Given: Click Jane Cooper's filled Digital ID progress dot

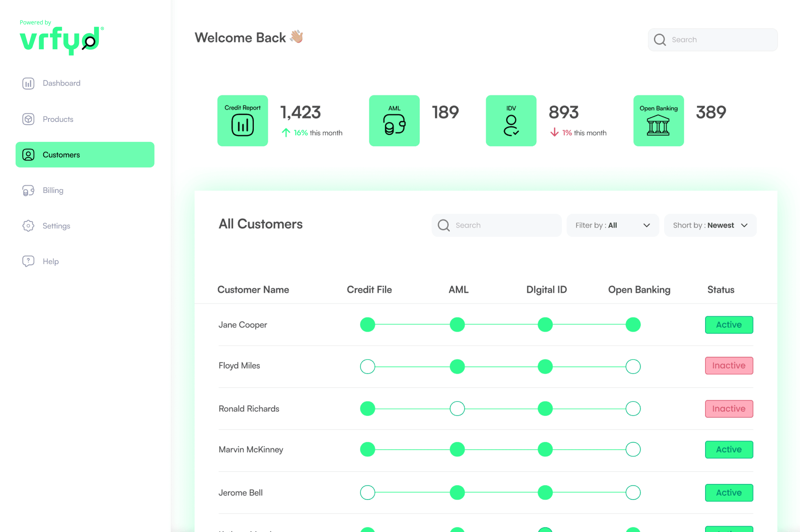Looking at the screenshot, I should tap(545, 325).
